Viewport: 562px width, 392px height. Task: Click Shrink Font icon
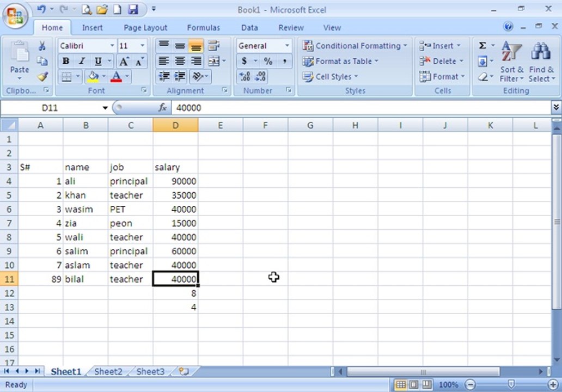click(x=139, y=62)
